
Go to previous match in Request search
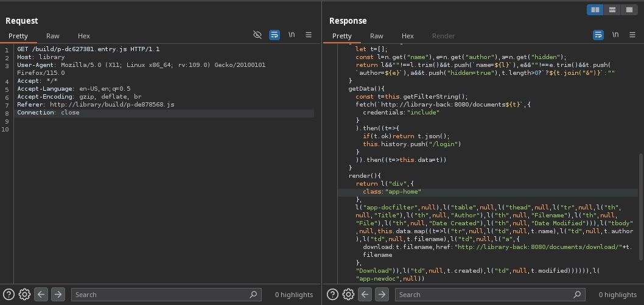pos(41,295)
